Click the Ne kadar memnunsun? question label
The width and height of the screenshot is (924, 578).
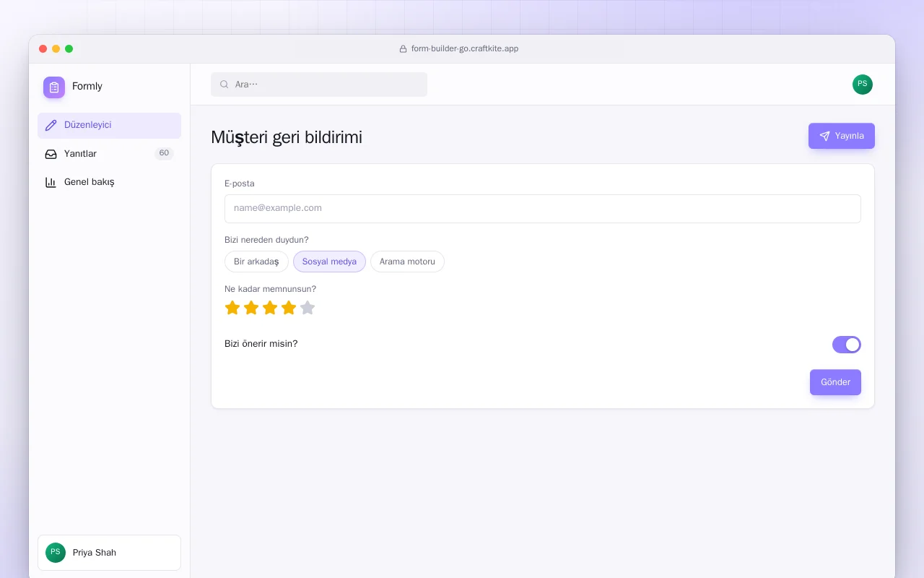(x=270, y=289)
